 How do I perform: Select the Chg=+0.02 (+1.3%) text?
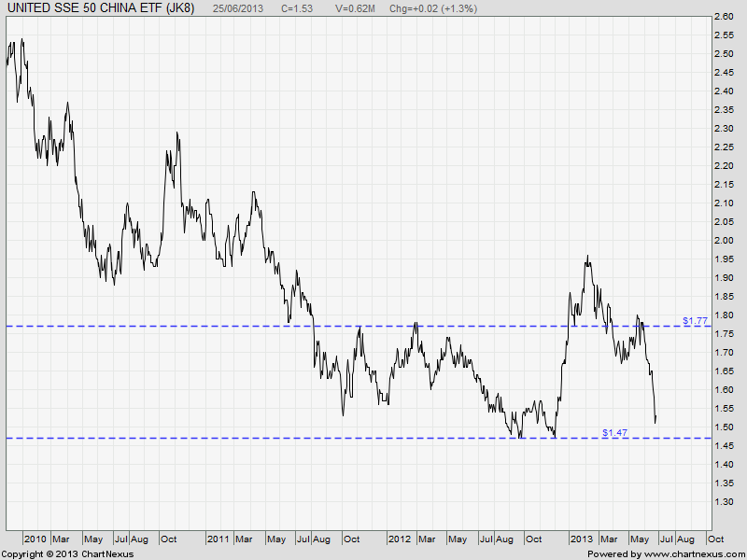[433, 8]
